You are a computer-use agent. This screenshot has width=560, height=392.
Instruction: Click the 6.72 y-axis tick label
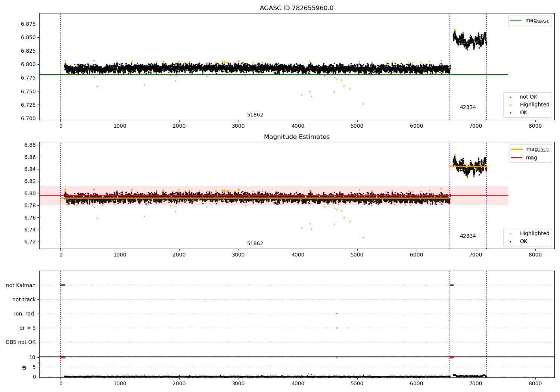click(30, 242)
